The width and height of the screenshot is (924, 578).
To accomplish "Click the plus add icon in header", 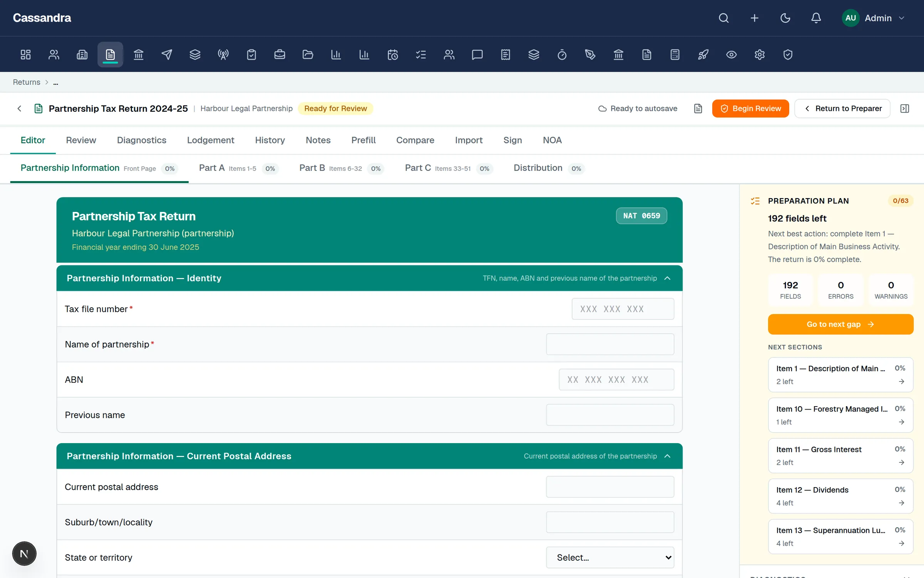I will tap(755, 18).
